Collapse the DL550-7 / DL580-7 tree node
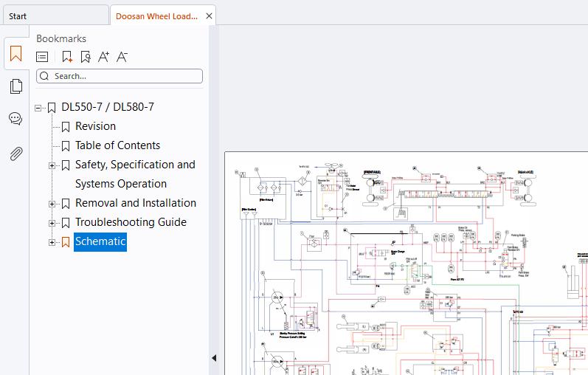 [38, 108]
